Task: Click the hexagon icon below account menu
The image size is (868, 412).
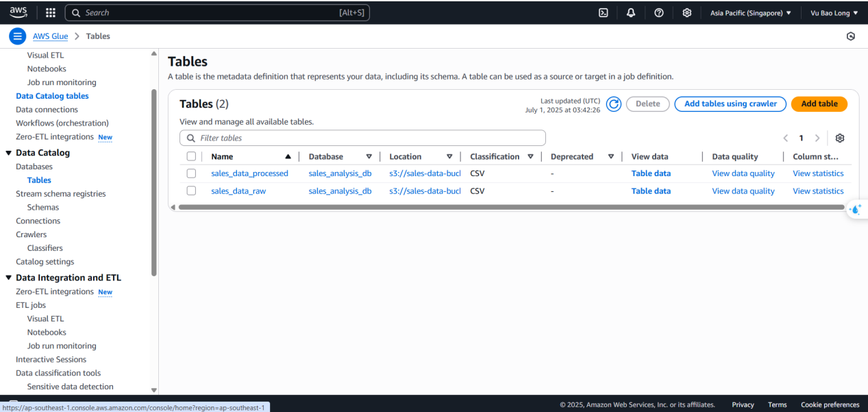Action: click(851, 36)
